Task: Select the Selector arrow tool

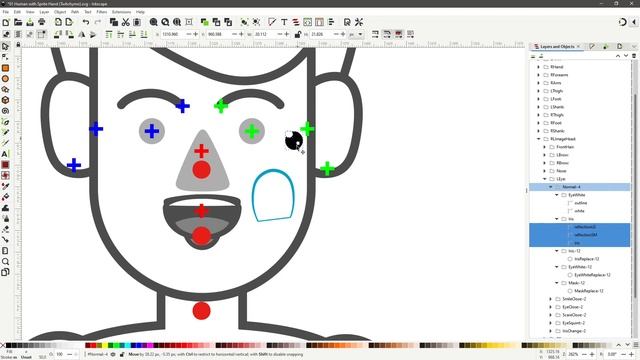Action: (x=5, y=47)
